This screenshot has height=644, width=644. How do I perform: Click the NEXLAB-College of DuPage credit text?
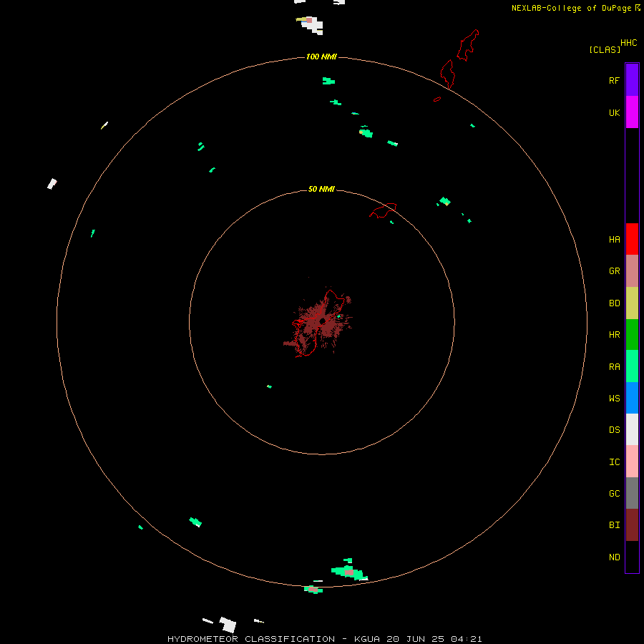572,8
